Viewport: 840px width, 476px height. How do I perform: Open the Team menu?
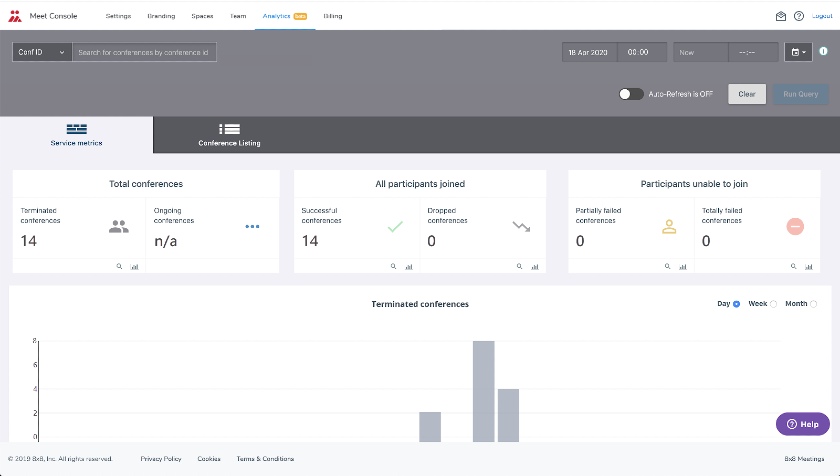[x=238, y=16]
